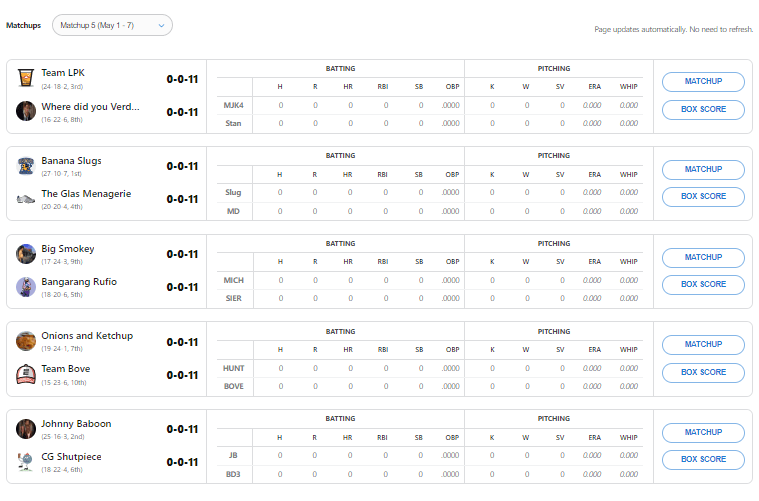Open BOX SCORE for Banana Slugs game
The width and height of the screenshot is (759, 501).
click(x=703, y=196)
